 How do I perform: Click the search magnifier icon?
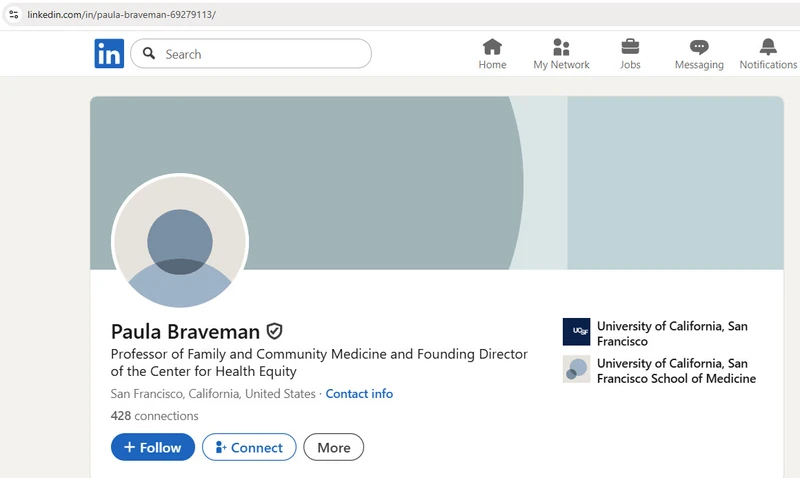[149, 53]
